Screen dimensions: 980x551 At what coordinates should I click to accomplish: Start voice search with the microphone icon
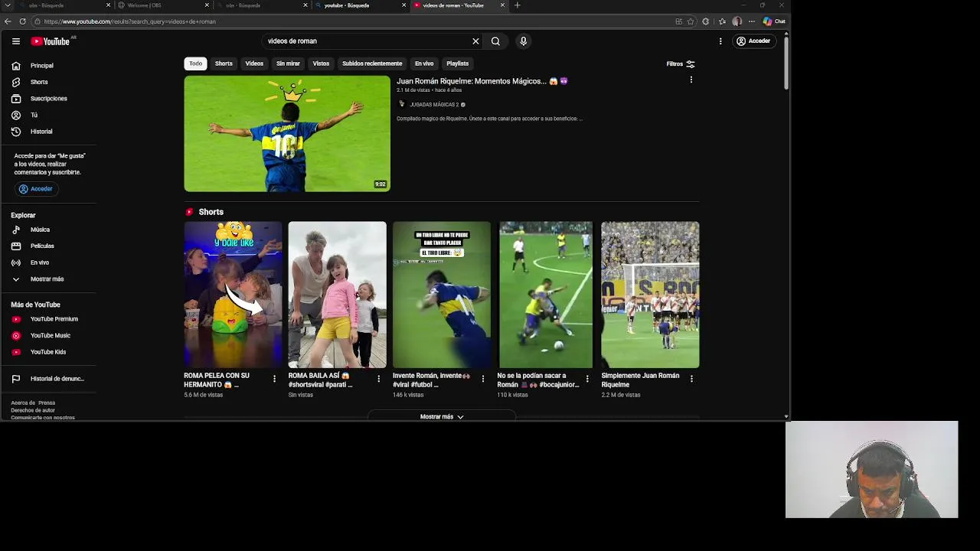click(524, 41)
